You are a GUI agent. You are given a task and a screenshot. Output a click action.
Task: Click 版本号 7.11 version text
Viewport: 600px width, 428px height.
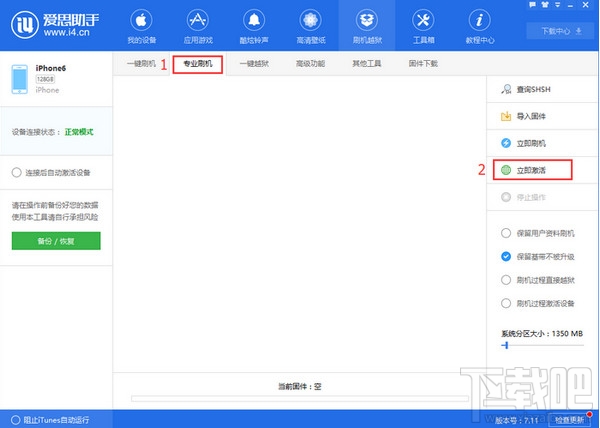click(516, 420)
